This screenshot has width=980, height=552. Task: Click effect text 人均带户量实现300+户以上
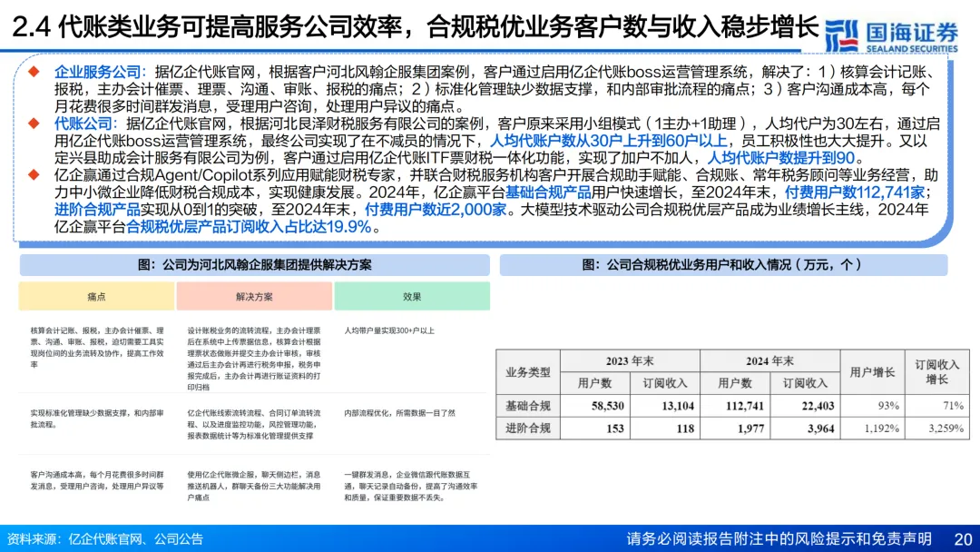click(389, 330)
